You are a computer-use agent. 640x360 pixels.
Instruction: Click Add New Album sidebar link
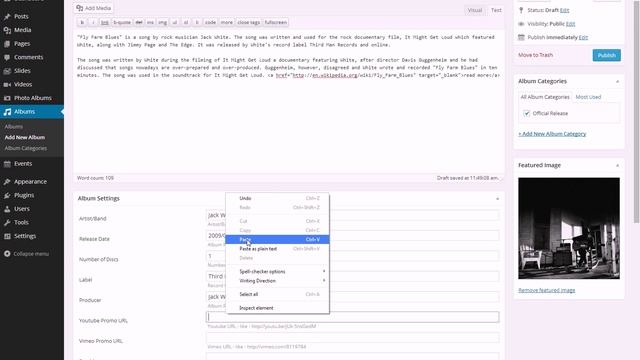(x=25, y=138)
